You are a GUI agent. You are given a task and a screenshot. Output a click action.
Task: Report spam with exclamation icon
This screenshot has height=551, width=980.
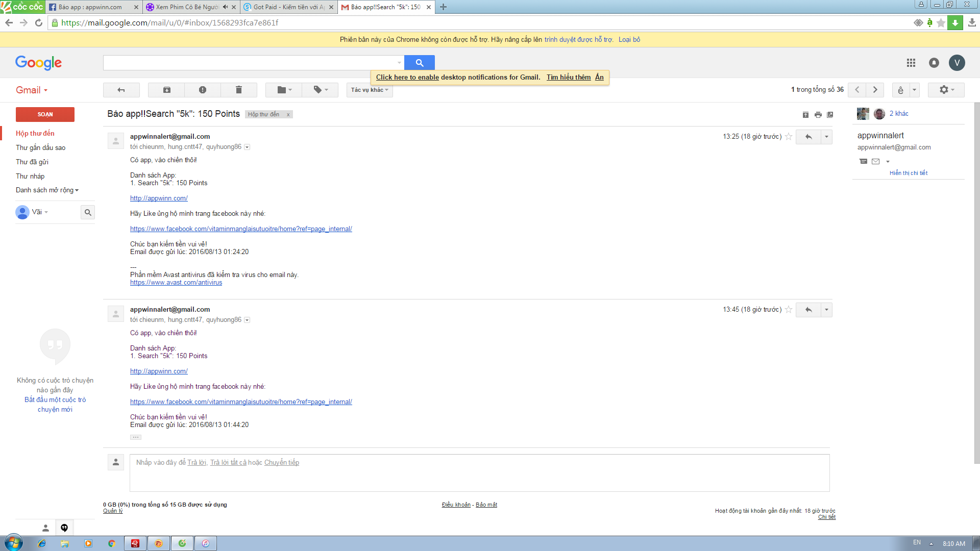(x=203, y=90)
